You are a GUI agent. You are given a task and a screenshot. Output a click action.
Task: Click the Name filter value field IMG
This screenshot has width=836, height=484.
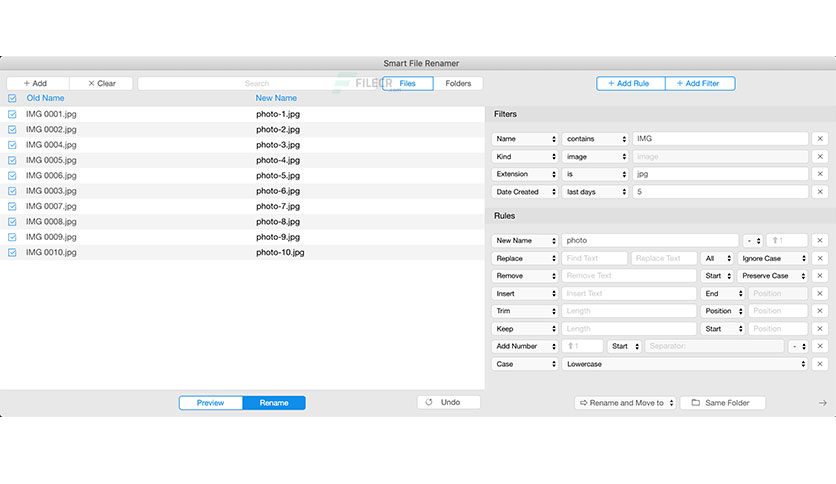point(720,139)
